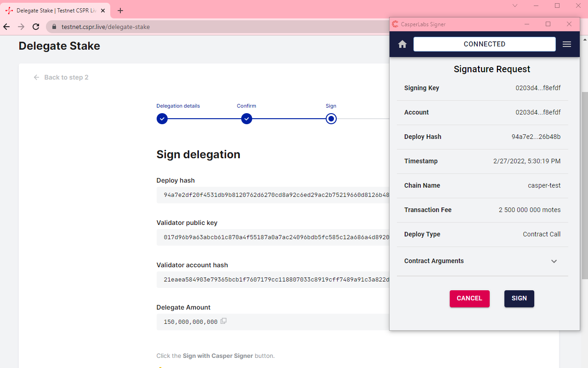Click the CasperLabs Signer window logo
This screenshot has height=368, width=588.
point(395,24)
